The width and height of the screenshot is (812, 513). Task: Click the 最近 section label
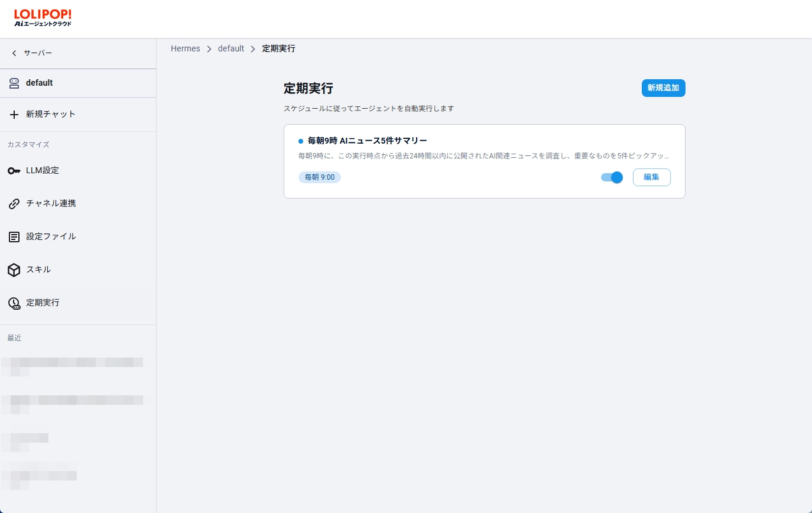pyautogui.click(x=14, y=338)
